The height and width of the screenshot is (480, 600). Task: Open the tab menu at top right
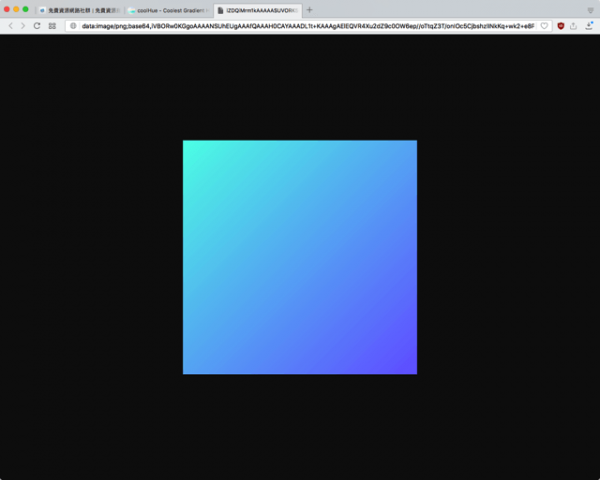[x=590, y=10]
